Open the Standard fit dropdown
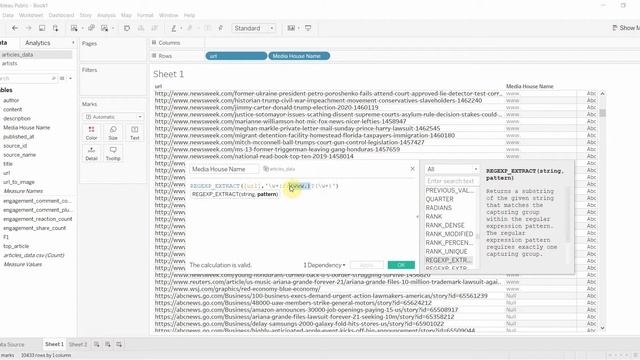 253,28
